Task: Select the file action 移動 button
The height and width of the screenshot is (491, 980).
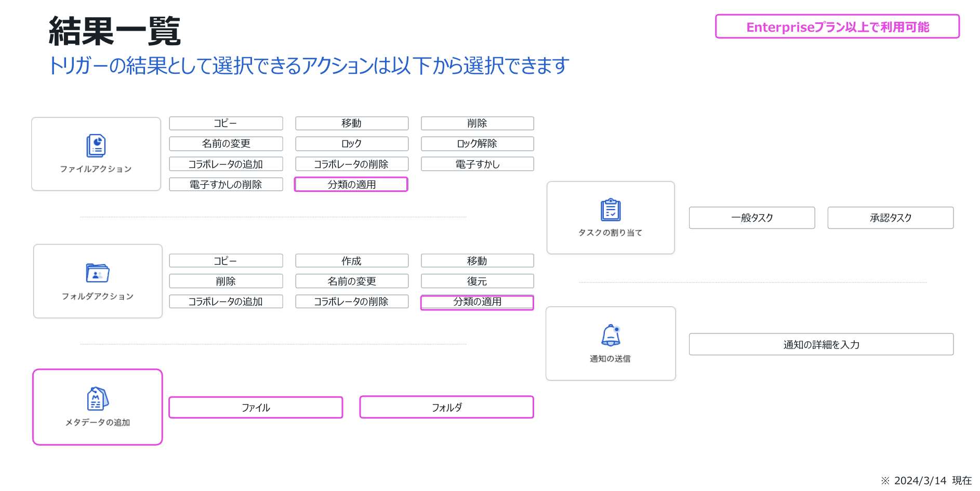Action: click(x=352, y=123)
